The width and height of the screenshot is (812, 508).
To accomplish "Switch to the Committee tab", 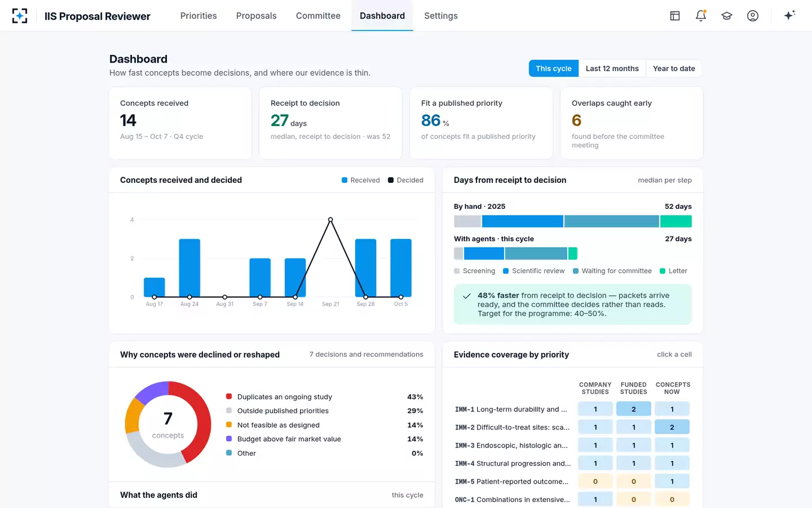I will [318, 16].
